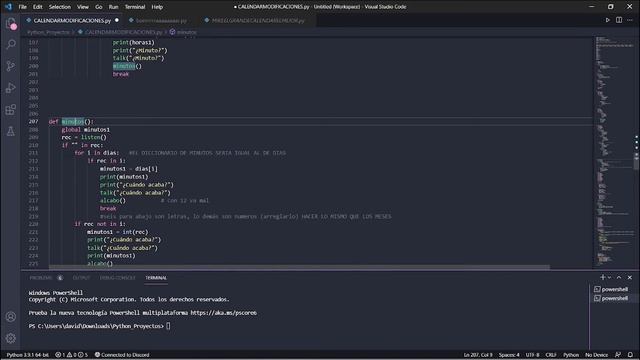This screenshot has height=360, width=640.
Task: Create a new terminal with plus icon
Action: point(602,277)
